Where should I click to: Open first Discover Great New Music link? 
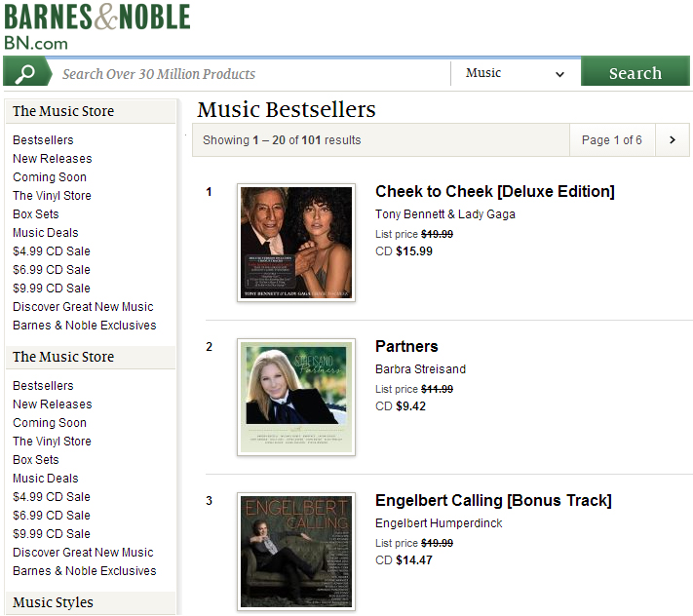pyautogui.click(x=83, y=307)
